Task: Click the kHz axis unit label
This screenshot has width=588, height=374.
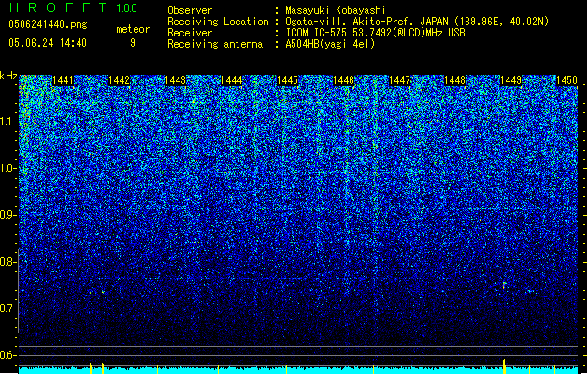Action: 8,76
